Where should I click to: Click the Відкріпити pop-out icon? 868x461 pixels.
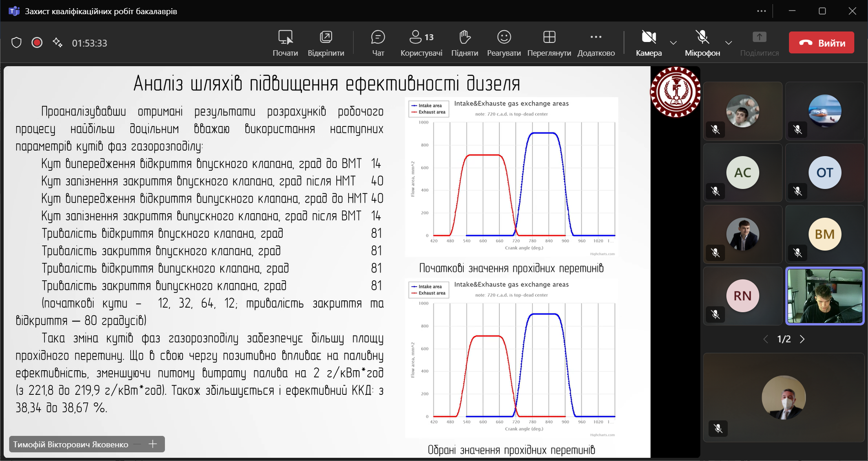coord(326,37)
